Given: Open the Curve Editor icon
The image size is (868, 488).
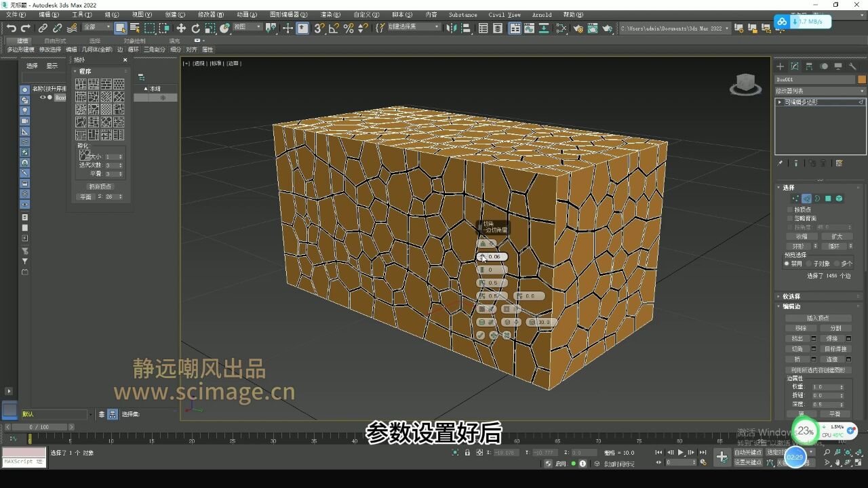Looking at the screenshot, I should click(530, 28).
